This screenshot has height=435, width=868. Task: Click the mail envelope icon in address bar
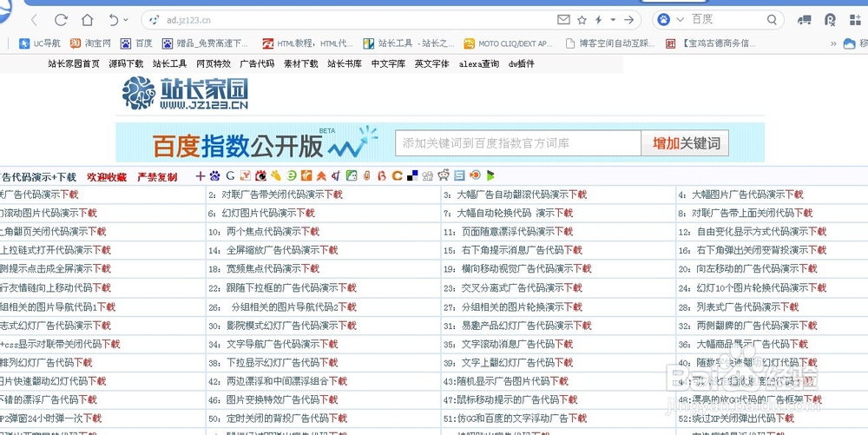563,20
